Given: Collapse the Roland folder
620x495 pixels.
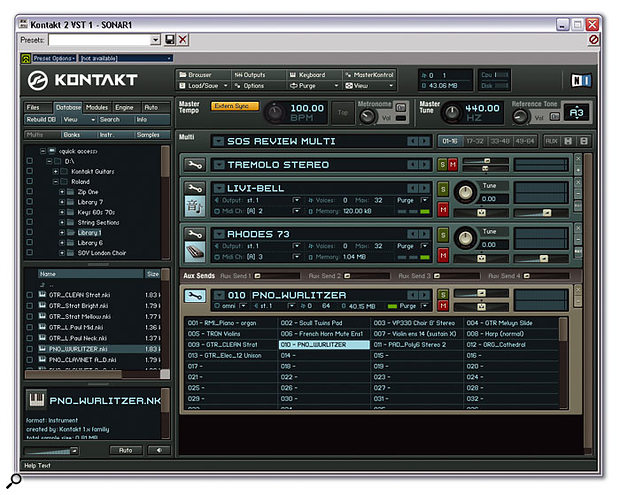Looking at the screenshot, I should [56, 182].
